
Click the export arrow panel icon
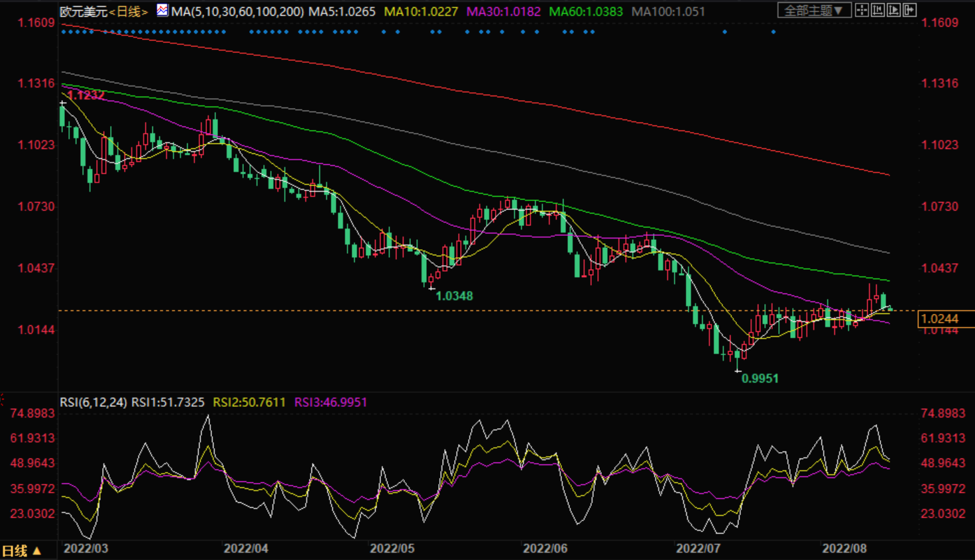909,10
